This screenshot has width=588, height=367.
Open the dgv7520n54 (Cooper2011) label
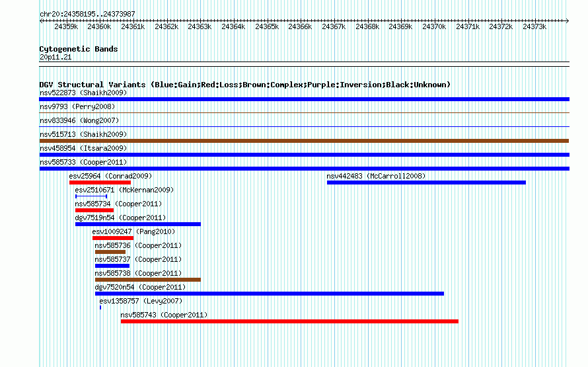click(x=140, y=287)
